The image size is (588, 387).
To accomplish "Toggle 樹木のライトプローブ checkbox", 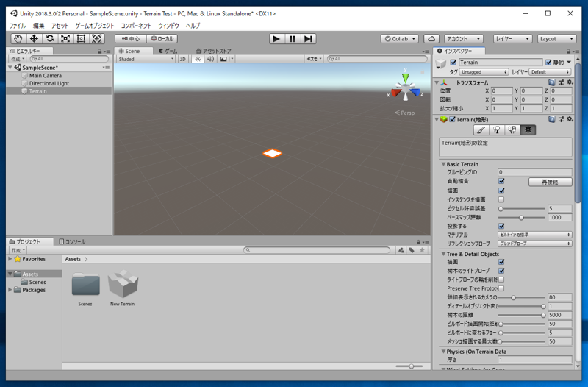I will click(x=501, y=271).
